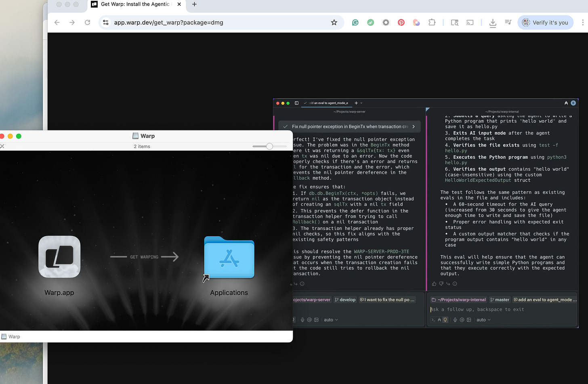Click the 'I want to fix the null po' chip

tap(387, 300)
